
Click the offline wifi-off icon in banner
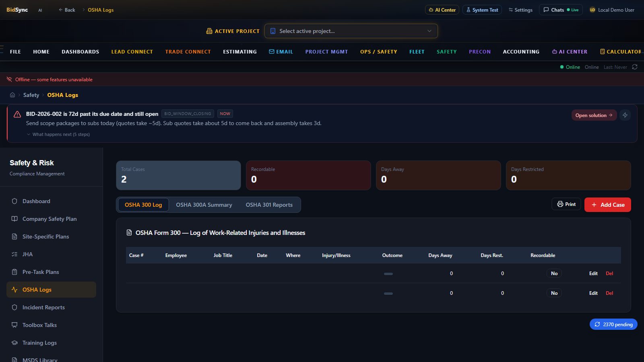pyautogui.click(x=9, y=79)
